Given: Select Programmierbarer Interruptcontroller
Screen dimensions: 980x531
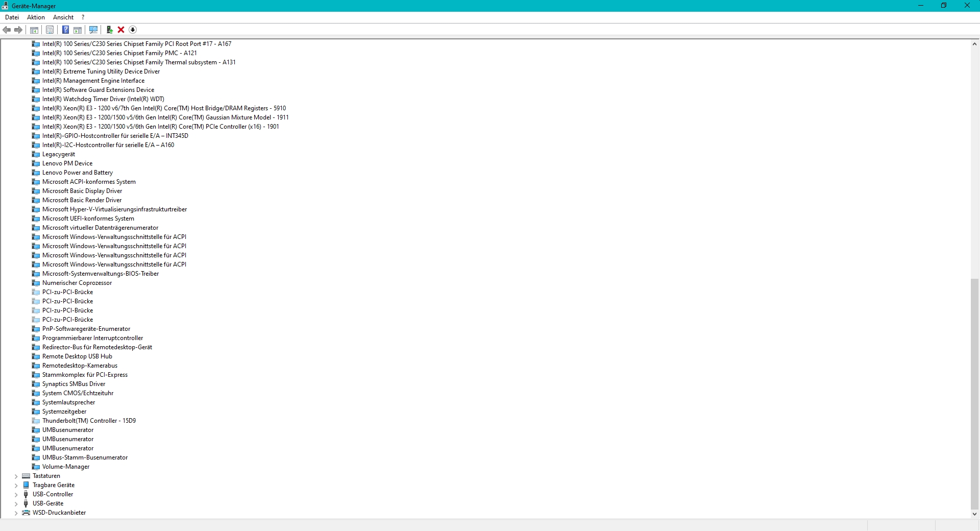Looking at the screenshot, I should coord(92,338).
